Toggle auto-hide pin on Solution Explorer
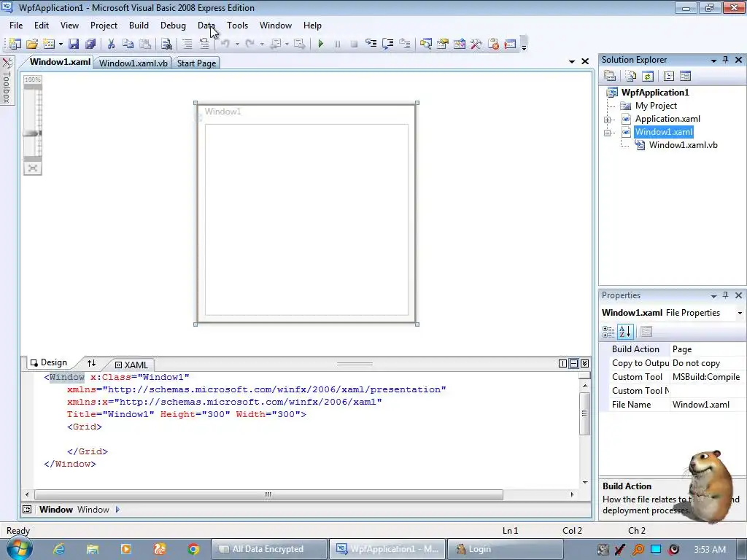Image resolution: width=747 pixels, height=560 pixels. (726, 60)
